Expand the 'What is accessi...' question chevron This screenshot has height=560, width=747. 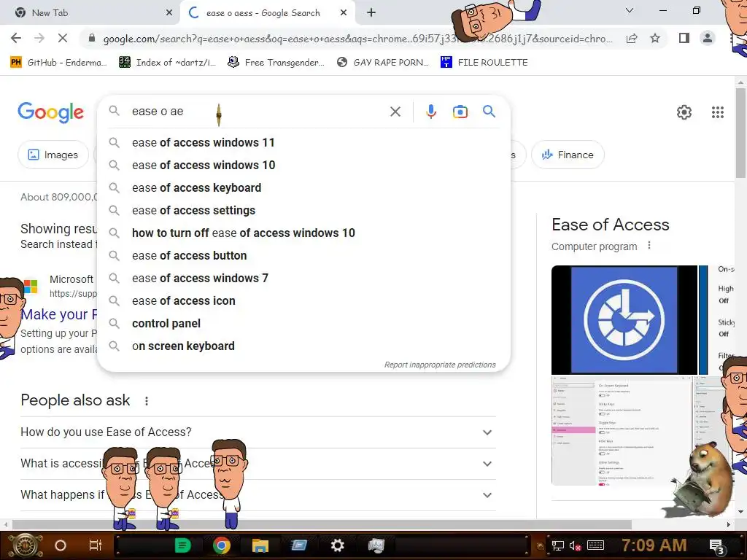(487, 464)
